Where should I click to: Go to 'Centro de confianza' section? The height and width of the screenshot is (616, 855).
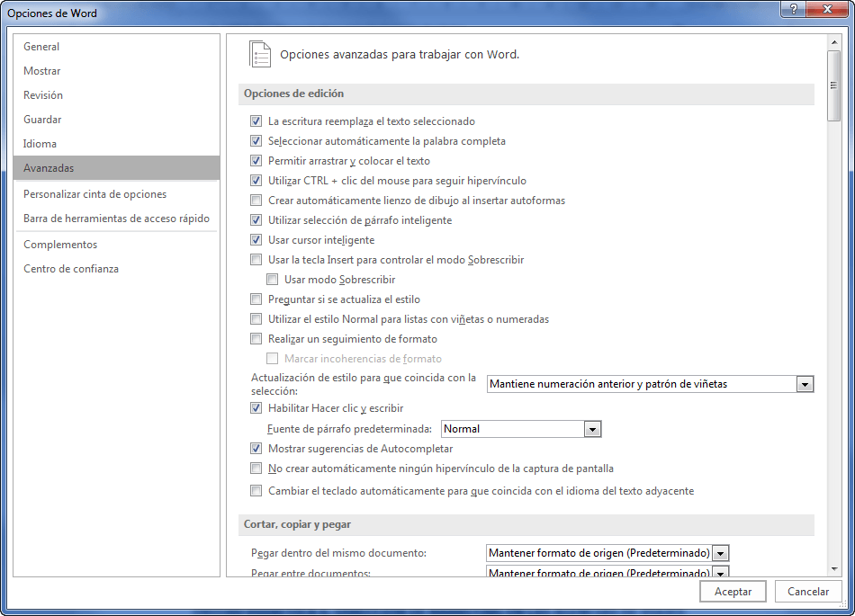click(71, 269)
